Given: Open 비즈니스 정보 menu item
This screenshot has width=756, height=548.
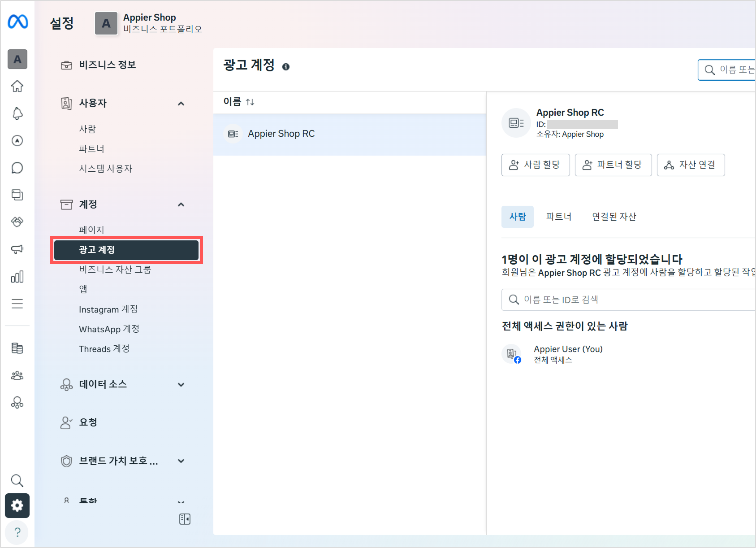Looking at the screenshot, I should click(x=108, y=65).
